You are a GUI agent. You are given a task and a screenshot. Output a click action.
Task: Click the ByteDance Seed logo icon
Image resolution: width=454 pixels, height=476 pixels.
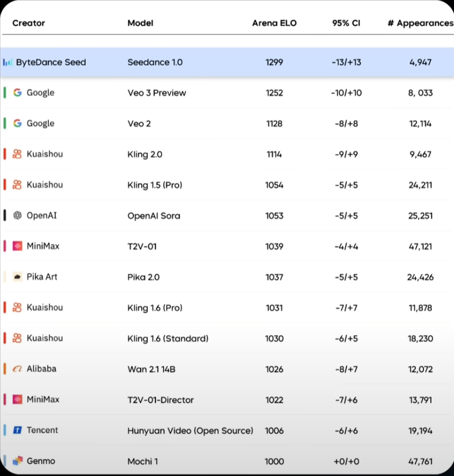pos(8,63)
